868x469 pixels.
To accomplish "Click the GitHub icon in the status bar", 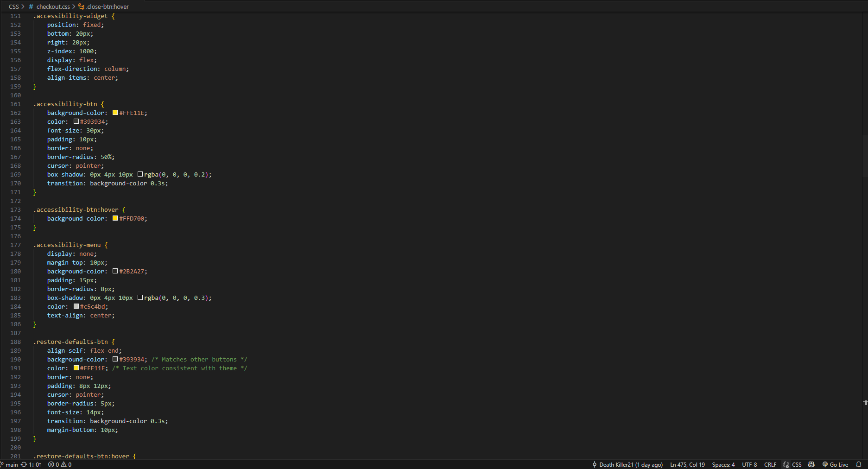I will [x=811, y=464].
